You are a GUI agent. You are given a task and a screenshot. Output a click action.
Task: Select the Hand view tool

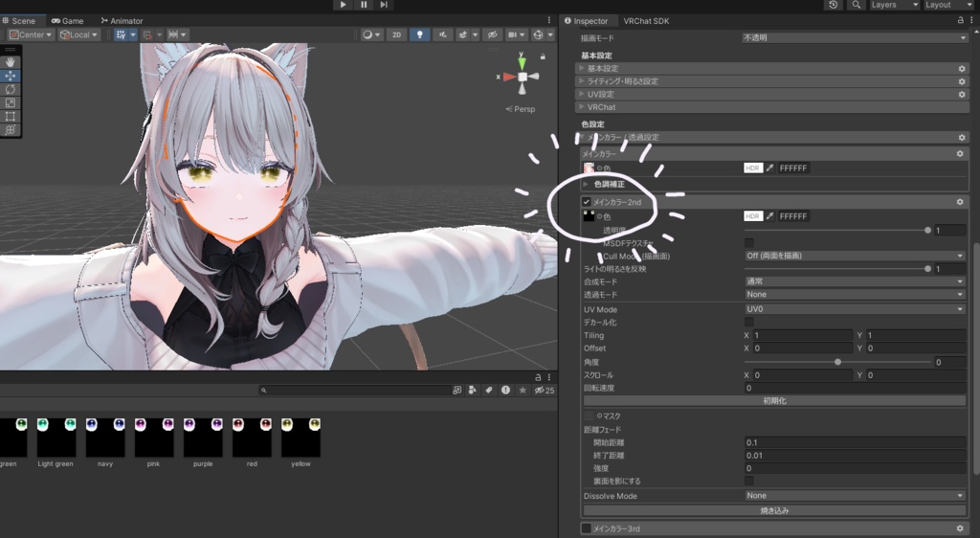[x=11, y=62]
